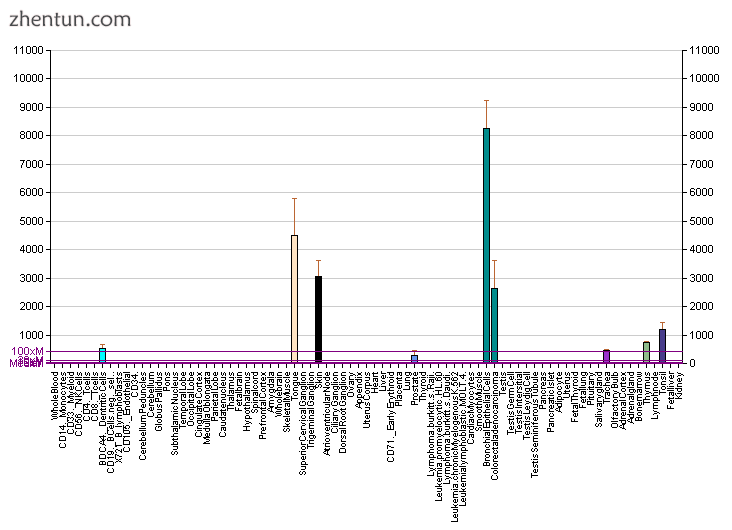Click the purple 100xM threshold label

pyautogui.click(x=28, y=351)
